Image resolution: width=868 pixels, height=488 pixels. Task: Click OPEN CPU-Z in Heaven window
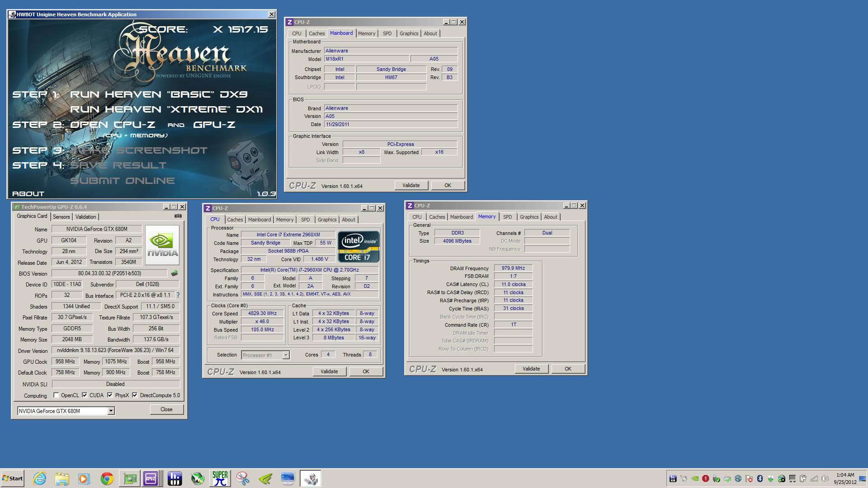click(113, 125)
